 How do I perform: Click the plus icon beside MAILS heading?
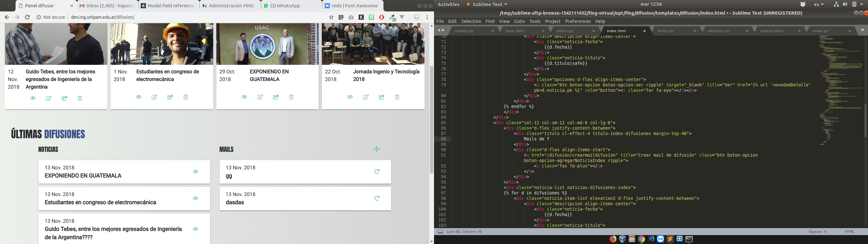[x=376, y=149]
